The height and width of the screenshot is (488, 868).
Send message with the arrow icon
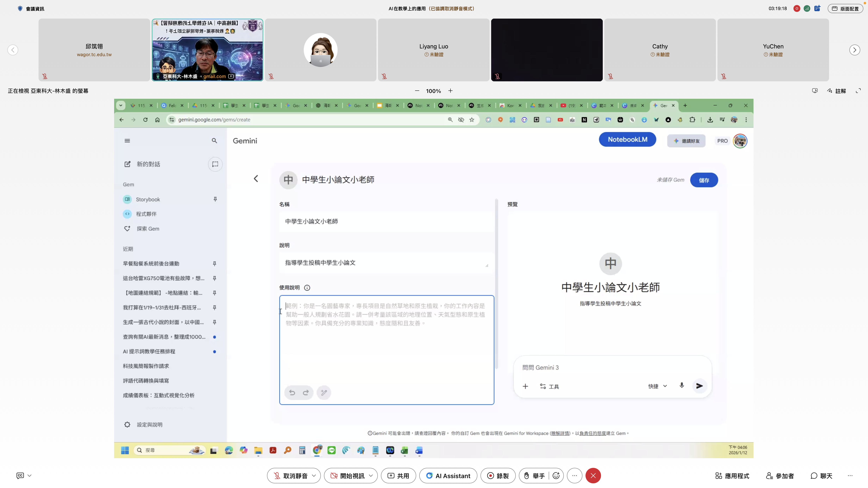[699, 386]
